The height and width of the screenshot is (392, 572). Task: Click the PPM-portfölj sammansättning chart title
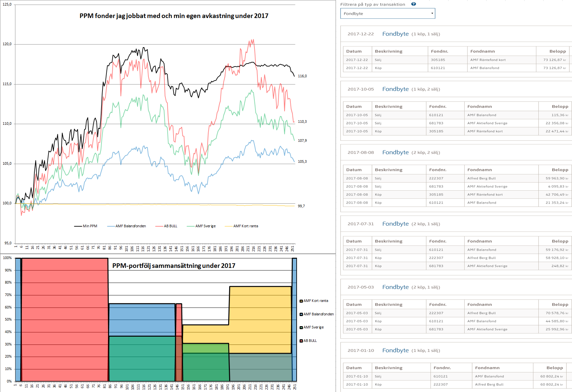click(x=174, y=266)
